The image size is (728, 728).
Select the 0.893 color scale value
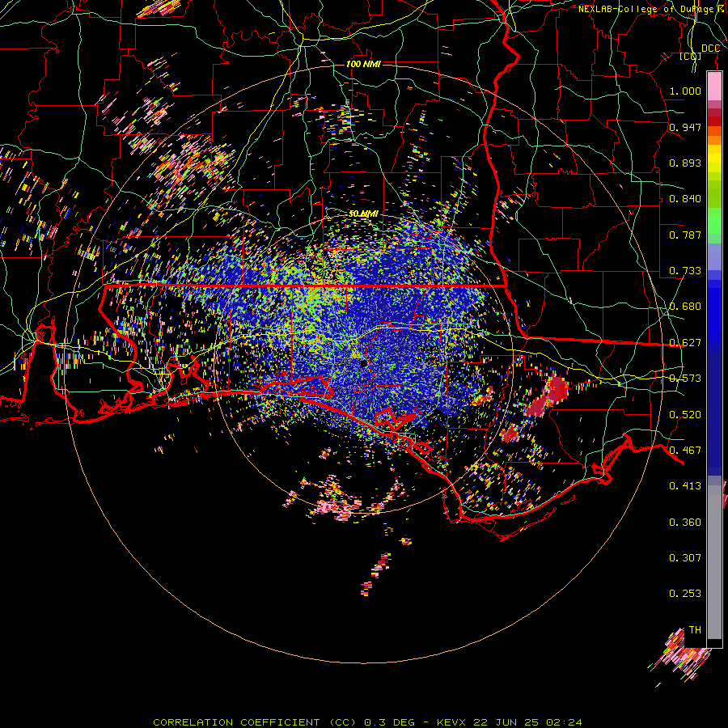tap(685, 163)
